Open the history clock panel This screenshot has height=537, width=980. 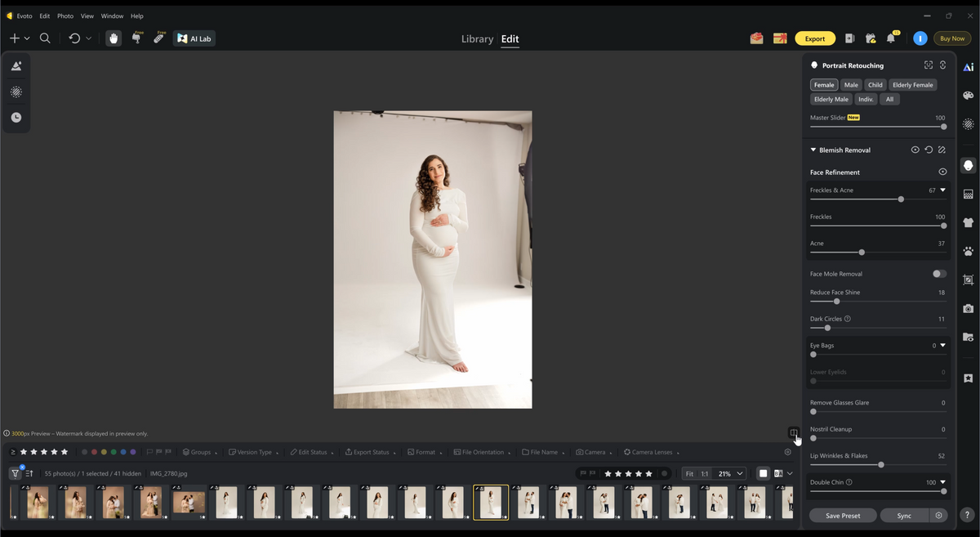point(16,118)
